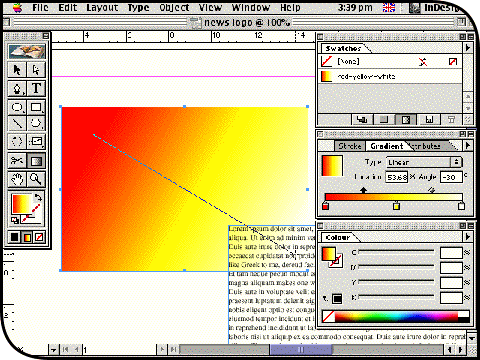Open the View menu
The image size is (480, 360).
[x=210, y=7]
